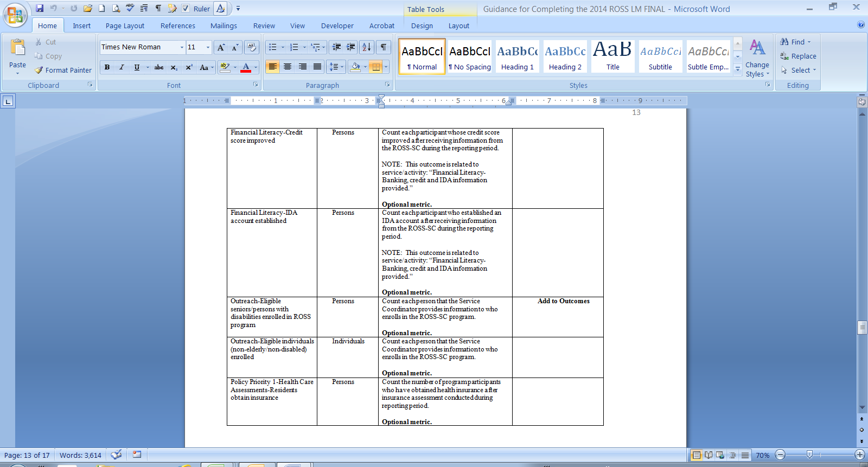Apply superscript formatting
868x467 pixels.
pos(189,67)
